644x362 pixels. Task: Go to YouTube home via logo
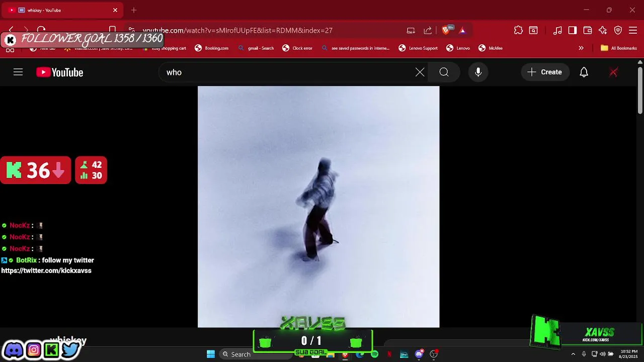coord(59,72)
